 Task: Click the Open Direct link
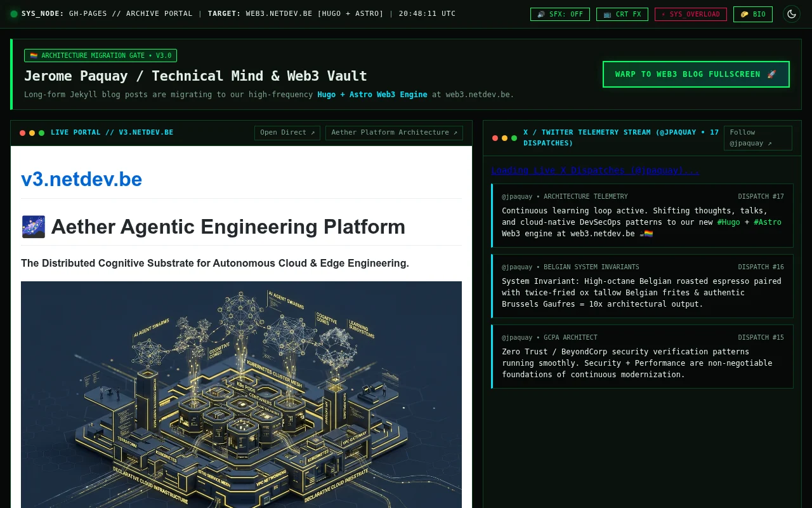pyautogui.click(x=287, y=133)
